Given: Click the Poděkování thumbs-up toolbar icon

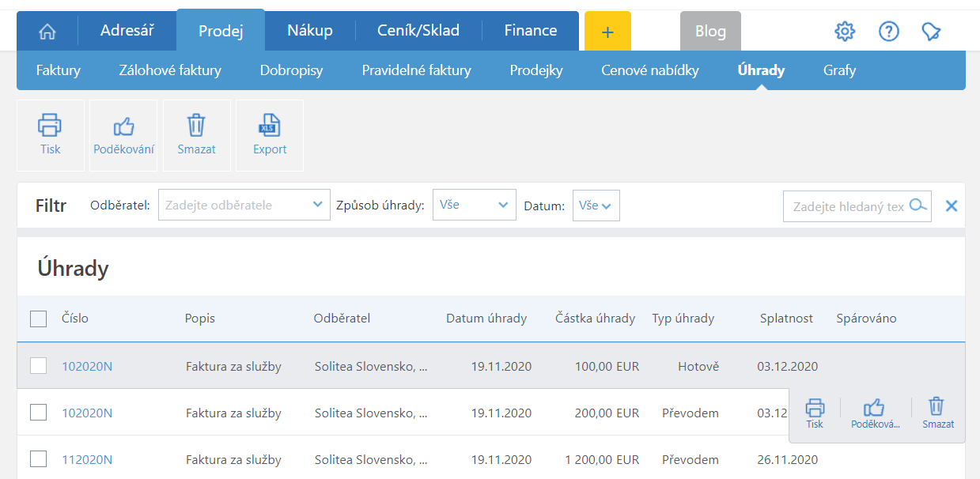Looking at the screenshot, I should coord(123,126).
